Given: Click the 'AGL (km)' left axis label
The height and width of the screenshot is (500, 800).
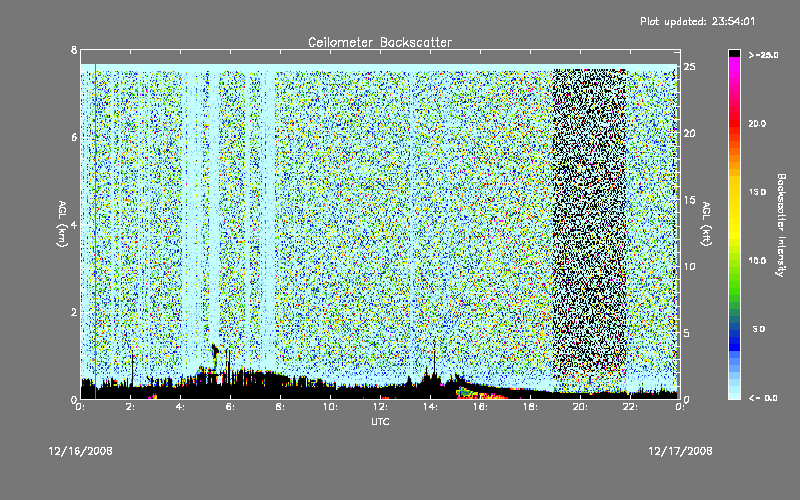Looking at the screenshot, I should tap(62, 224).
